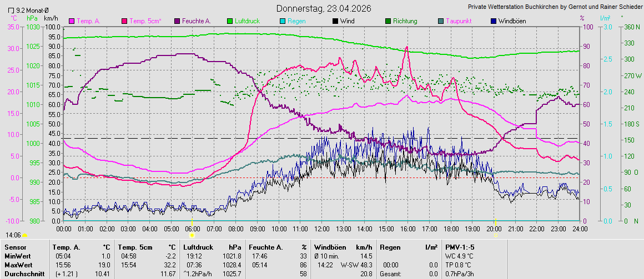Viewport: 644px width, 279px height.
Task: Click the cyan Regen legend swatch
Action: (x=283, y=21)
